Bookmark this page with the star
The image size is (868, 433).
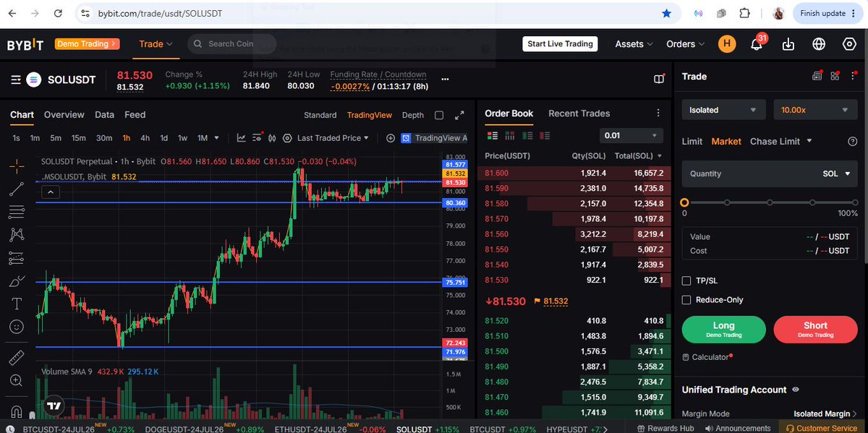coord(666,13)
